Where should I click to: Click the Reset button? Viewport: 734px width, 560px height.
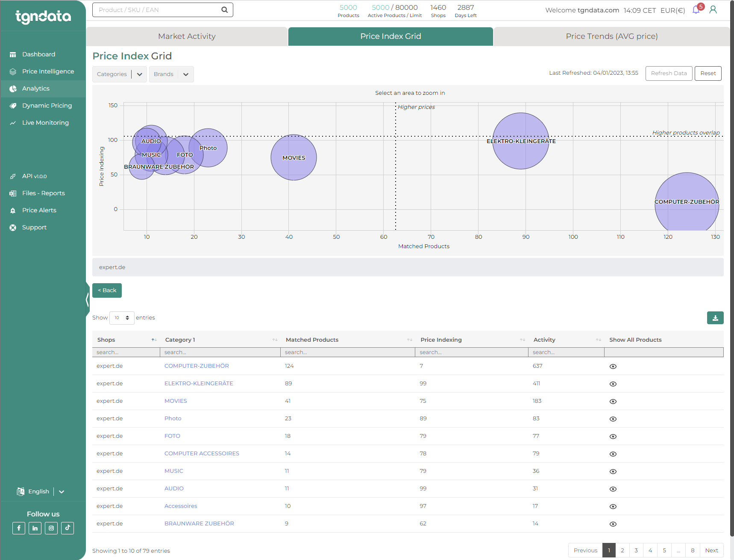tap(708, 73)
